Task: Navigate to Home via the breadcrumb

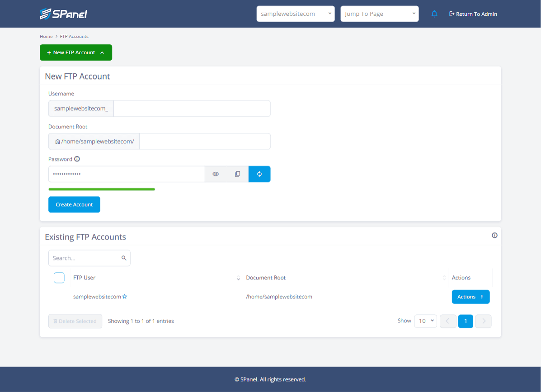Action: (x=46, y=36)
